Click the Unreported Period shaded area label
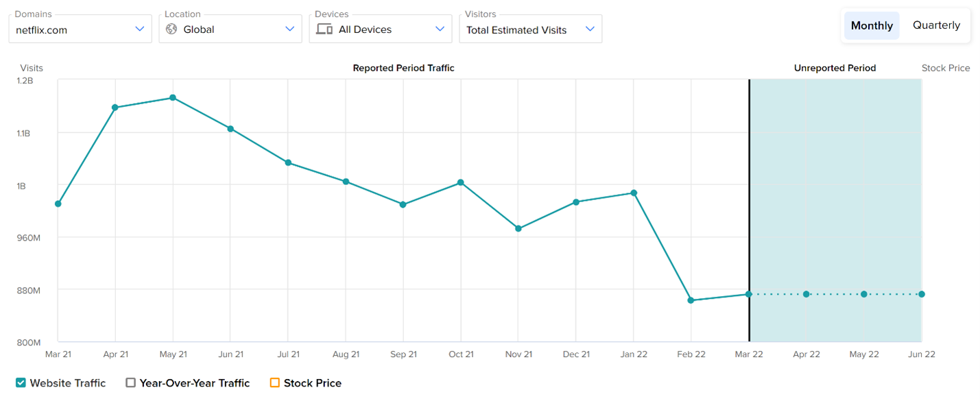The width and height of the screenshot is (980, 403). [835, 68]
